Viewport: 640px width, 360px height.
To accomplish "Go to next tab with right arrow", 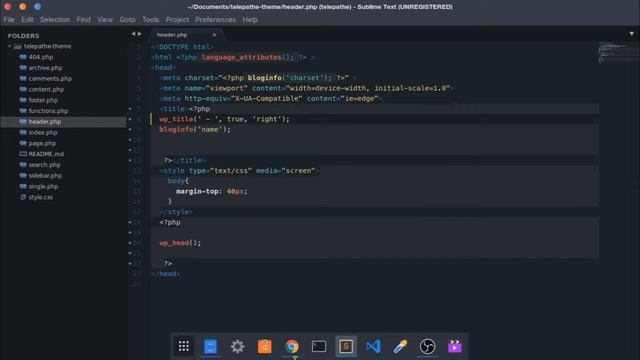I will click(x=140, y=34).
